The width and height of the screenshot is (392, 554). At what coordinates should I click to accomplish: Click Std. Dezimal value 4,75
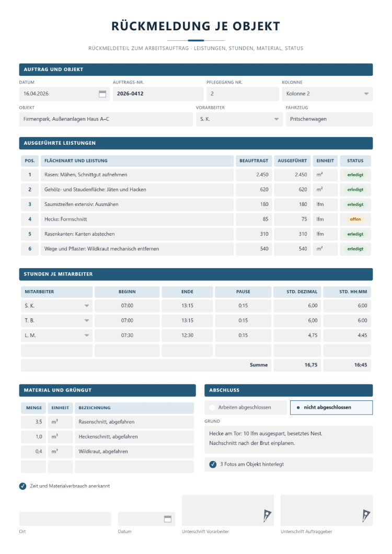point(297,336)
